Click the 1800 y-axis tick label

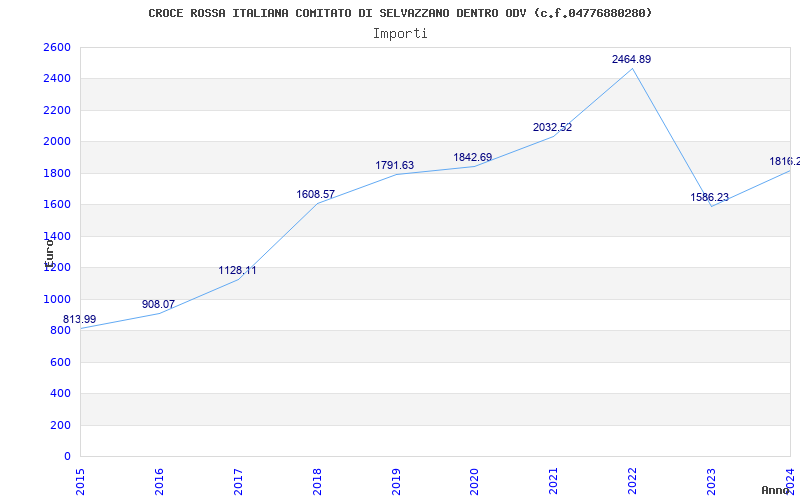[57, 173]
